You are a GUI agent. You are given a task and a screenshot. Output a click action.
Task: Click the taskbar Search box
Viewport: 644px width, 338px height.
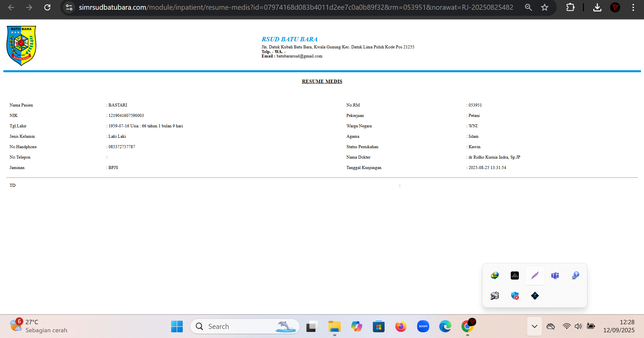pyautogui.click(x=245, y=326)
